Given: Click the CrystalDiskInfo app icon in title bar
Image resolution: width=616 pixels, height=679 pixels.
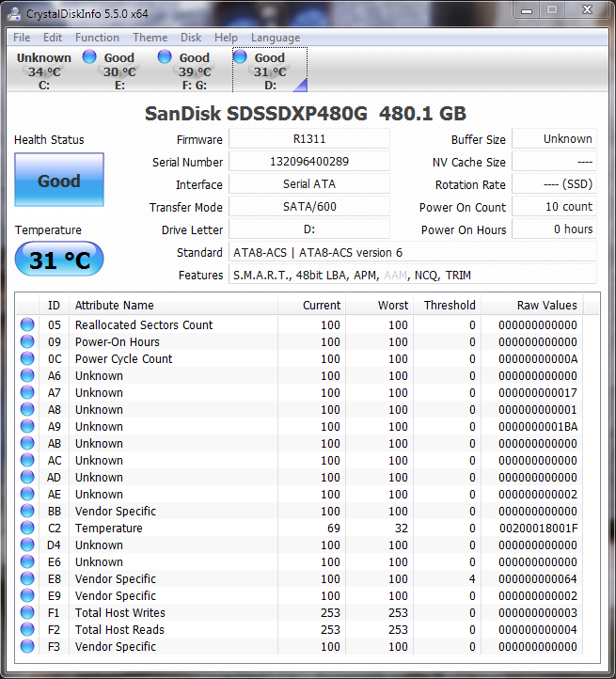Looking at the screenshot, I should point(16,12).
